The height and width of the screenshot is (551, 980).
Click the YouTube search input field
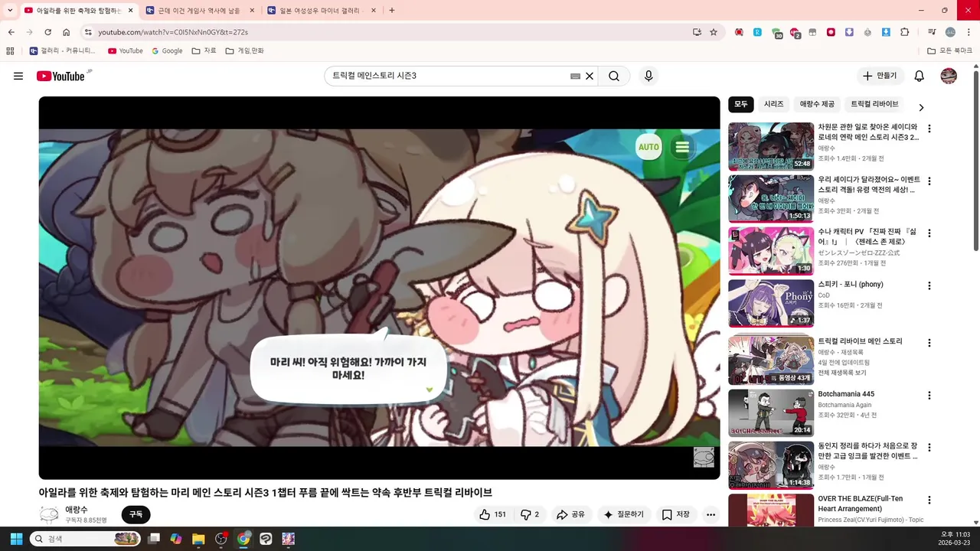click(450, 76)
